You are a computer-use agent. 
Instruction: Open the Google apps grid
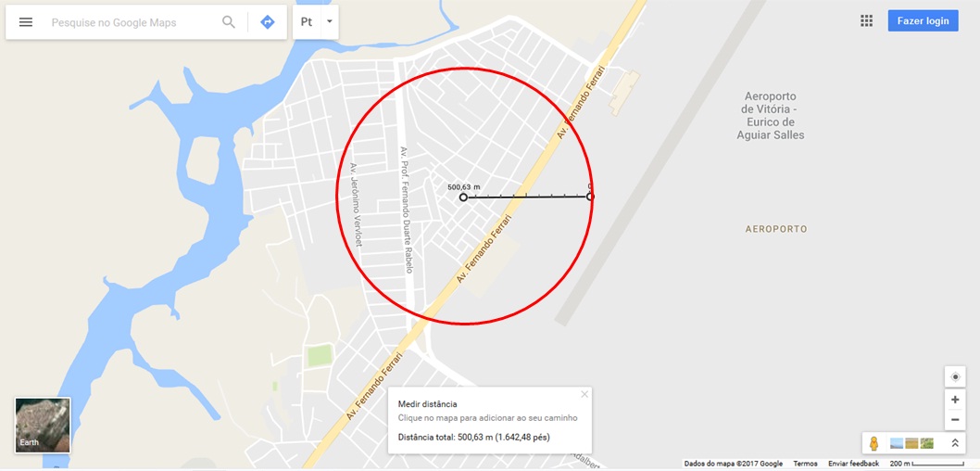pyautogui.click(x=866, y=21)
